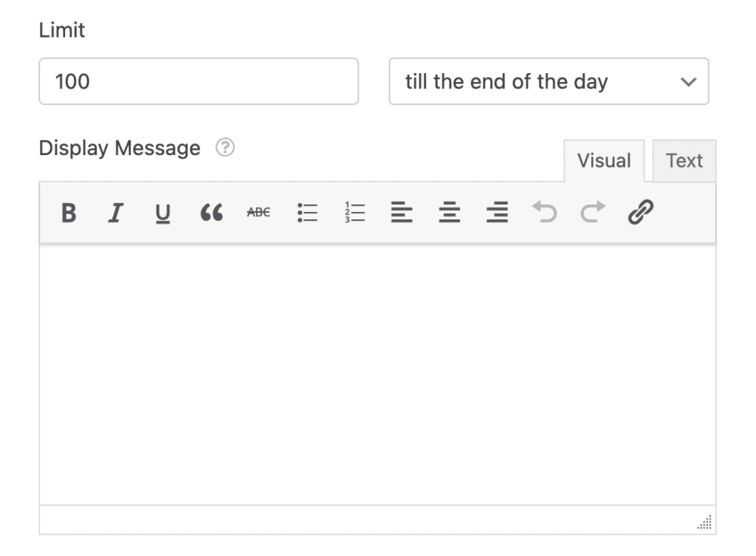Switch to the Visual tab

coord(605,160)
